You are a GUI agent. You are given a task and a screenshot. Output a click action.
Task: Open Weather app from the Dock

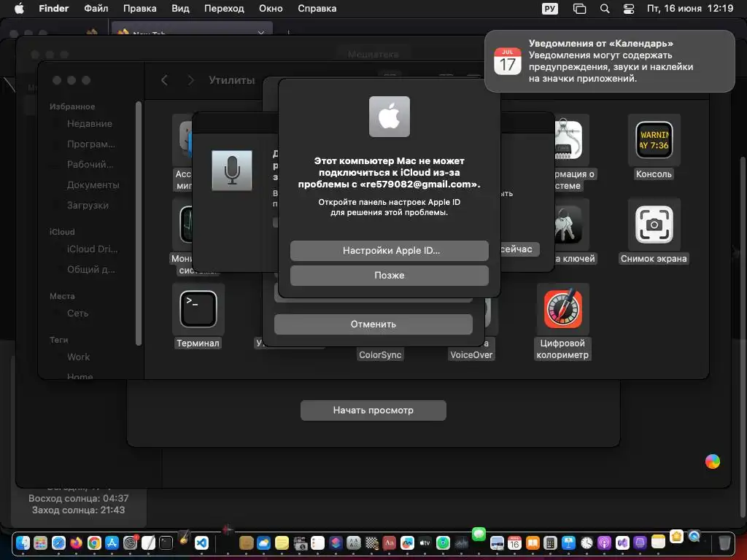(x=263, y=542)
